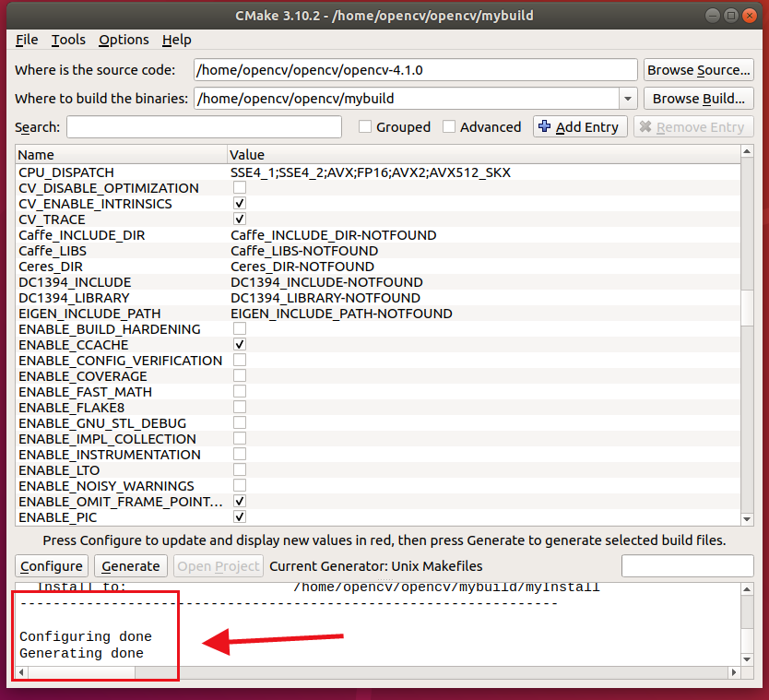Click output log scroll down arrow

[x=747, y=659]
